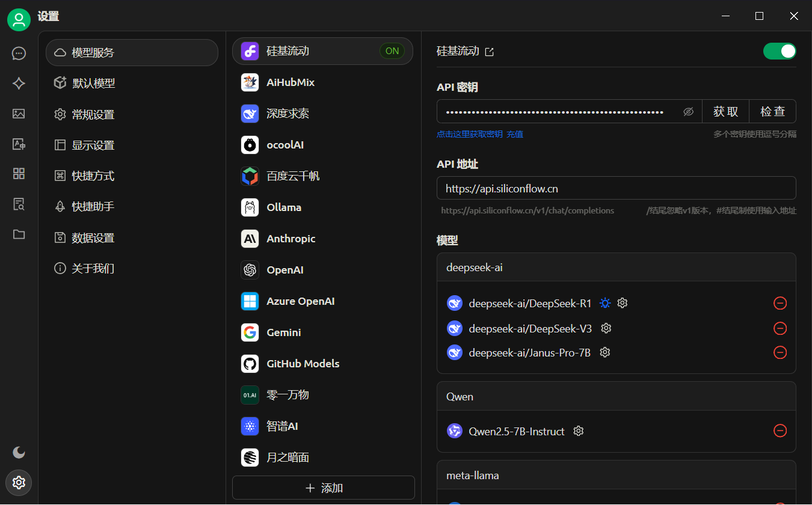
Task: Select Anthropic provider
Action: 323,239
